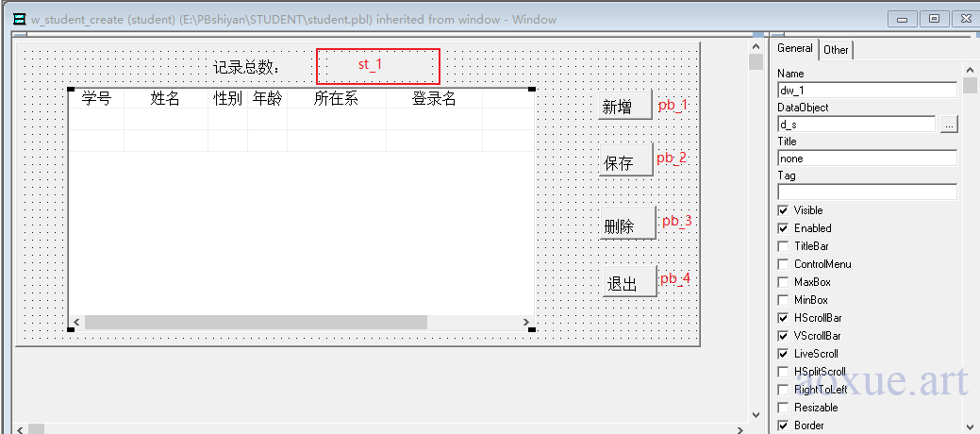This screenshot has width=980, height=434.
Task: Close the w_student_create window
Action: tap(966, 20)
